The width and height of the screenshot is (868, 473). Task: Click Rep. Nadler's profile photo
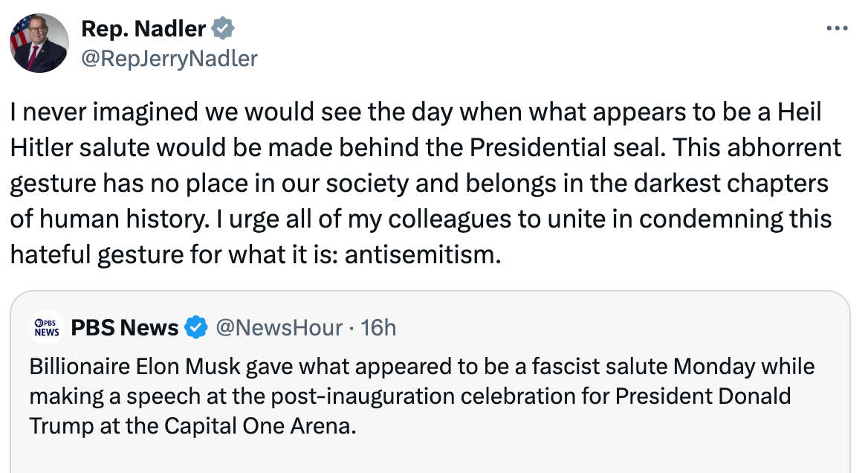point(39,42)
